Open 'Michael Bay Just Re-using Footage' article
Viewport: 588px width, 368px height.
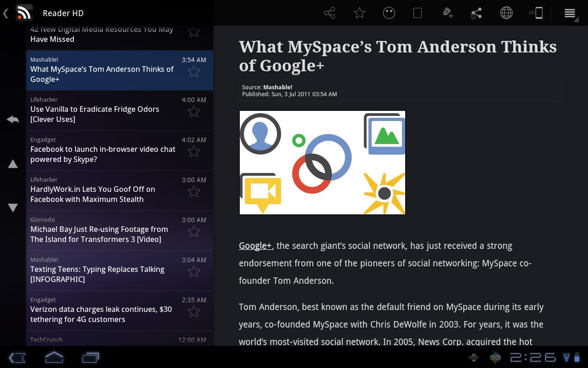pyautogui.click(x=119, y=230)
